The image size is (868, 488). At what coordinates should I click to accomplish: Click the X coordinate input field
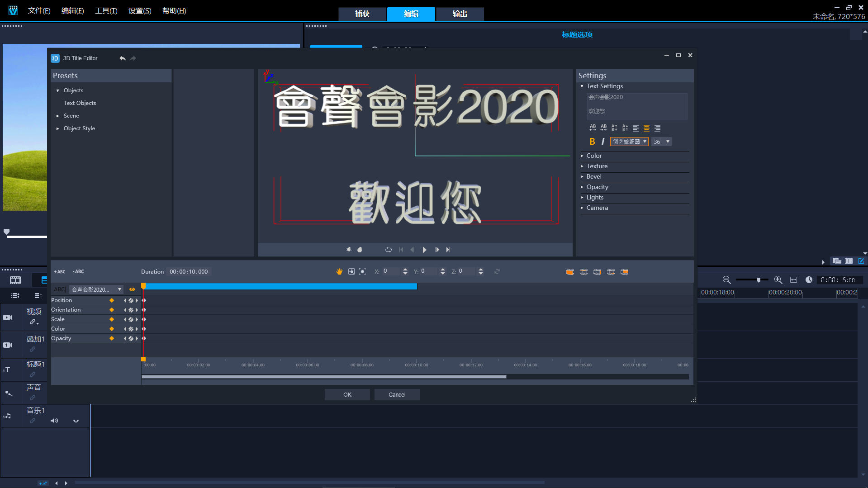[391, 271]
